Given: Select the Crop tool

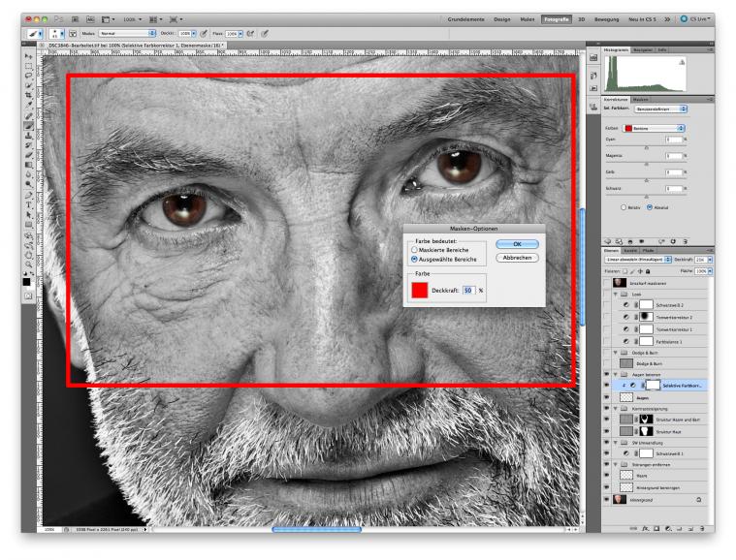Looking at the screenshot, I should pos(28,95).
